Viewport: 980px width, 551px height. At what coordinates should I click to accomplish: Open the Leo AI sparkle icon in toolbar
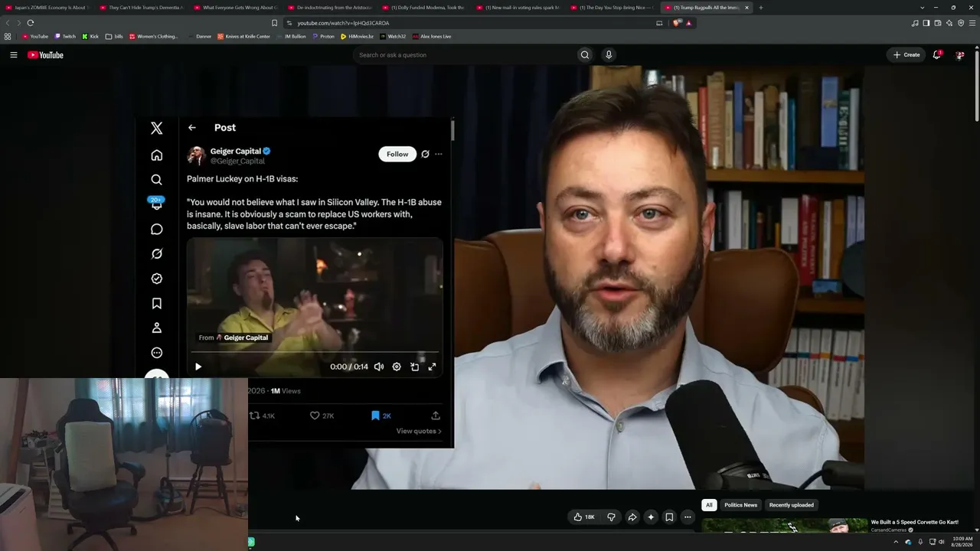pos(949,23)
